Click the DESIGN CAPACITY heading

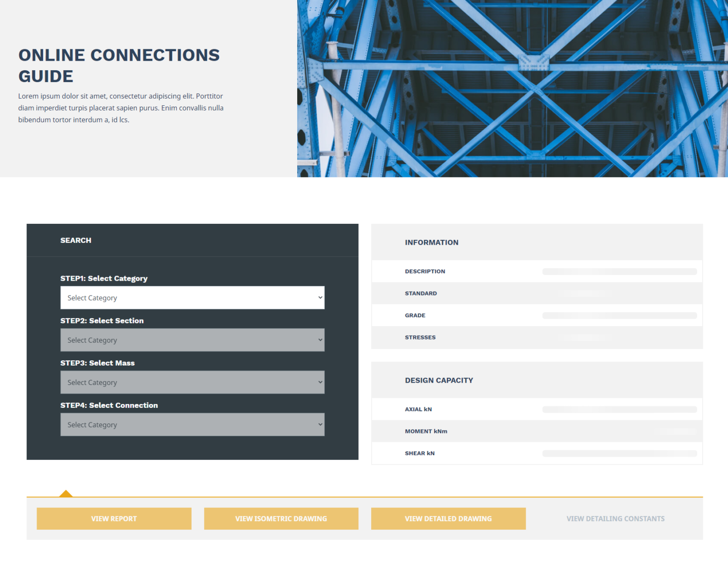pos(438,380)
